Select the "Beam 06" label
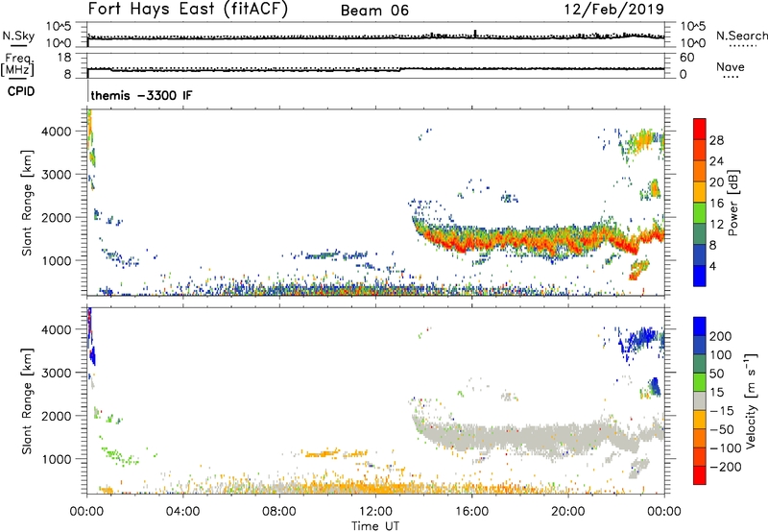This screenshot has height=532, width=768. [x=374, y=11]
